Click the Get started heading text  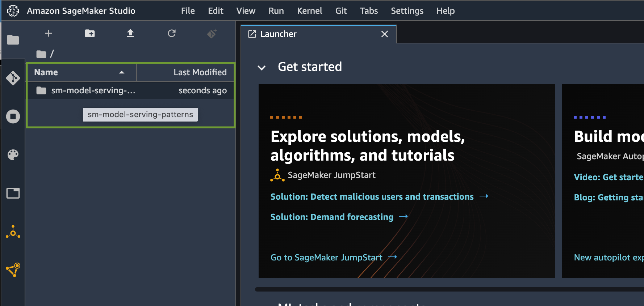(x=310, y=67)
